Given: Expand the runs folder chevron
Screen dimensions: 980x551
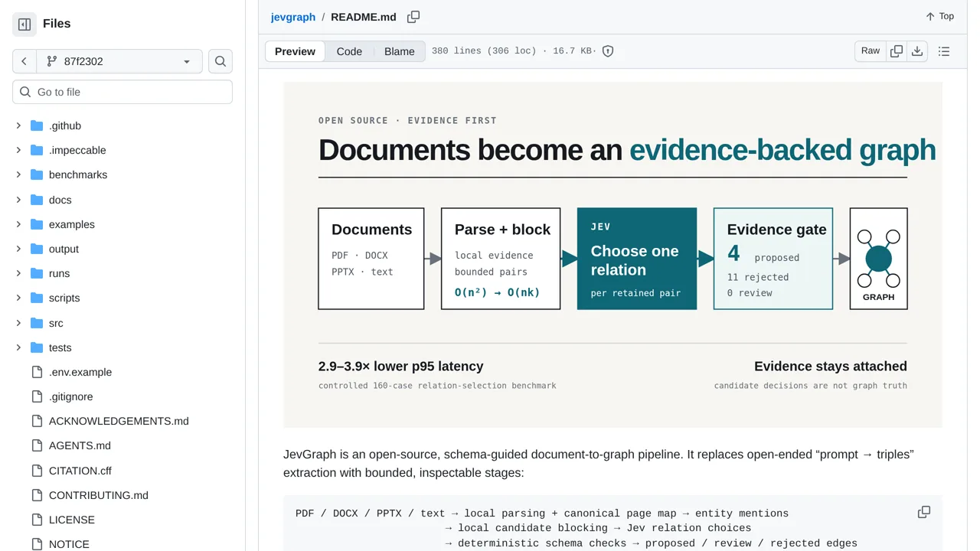Looking at the screenshot, I should pyautogui.click(x=18, y=273).
